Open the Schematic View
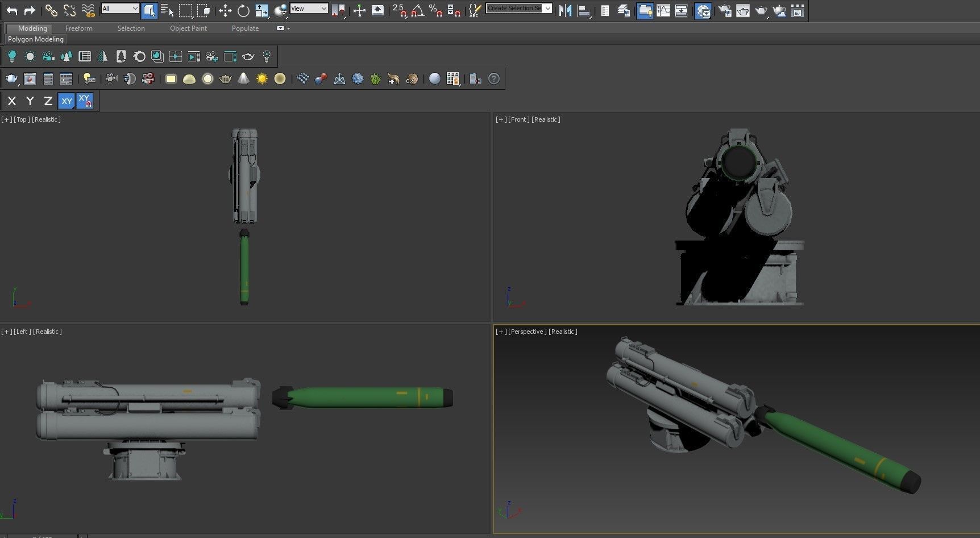The image size is (980, 538). (x=682, y=10)
